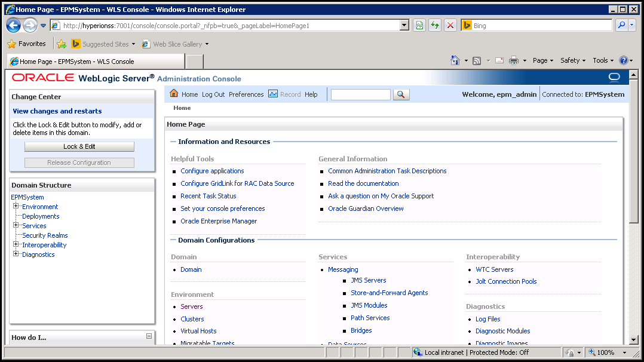Click the Read Mail envelope icon
The width and height of the screenshot is (644, 362).
[x=499, y=60]
